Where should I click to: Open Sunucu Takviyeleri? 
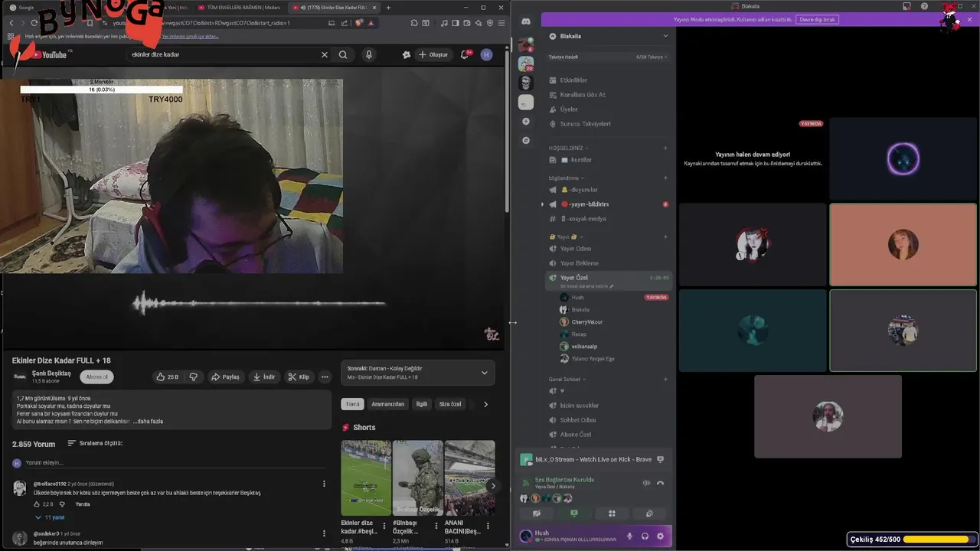(608, 123)
